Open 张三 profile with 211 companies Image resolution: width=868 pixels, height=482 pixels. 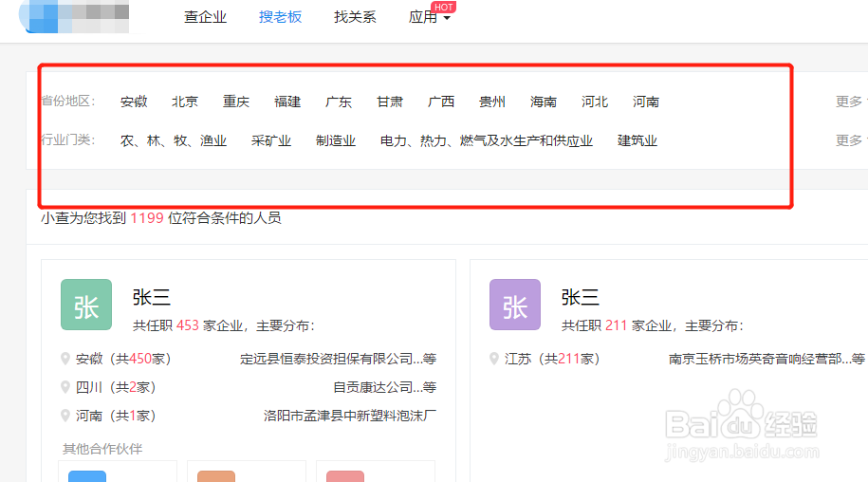coord(581,298)
